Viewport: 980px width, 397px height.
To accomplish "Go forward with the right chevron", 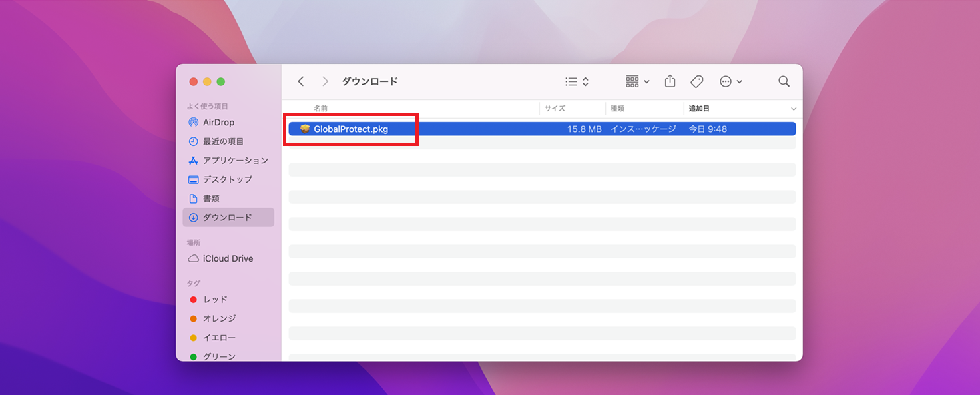I will [x=325, y=81].
